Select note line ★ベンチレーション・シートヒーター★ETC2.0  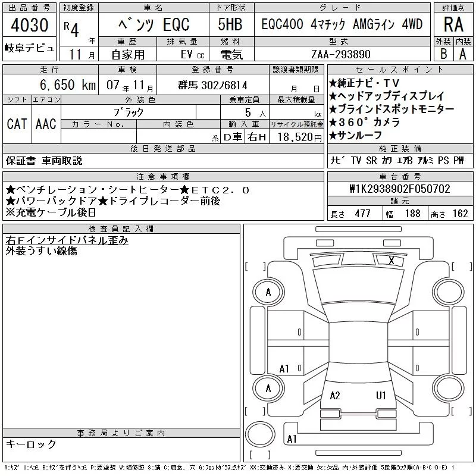coord(127,190)
